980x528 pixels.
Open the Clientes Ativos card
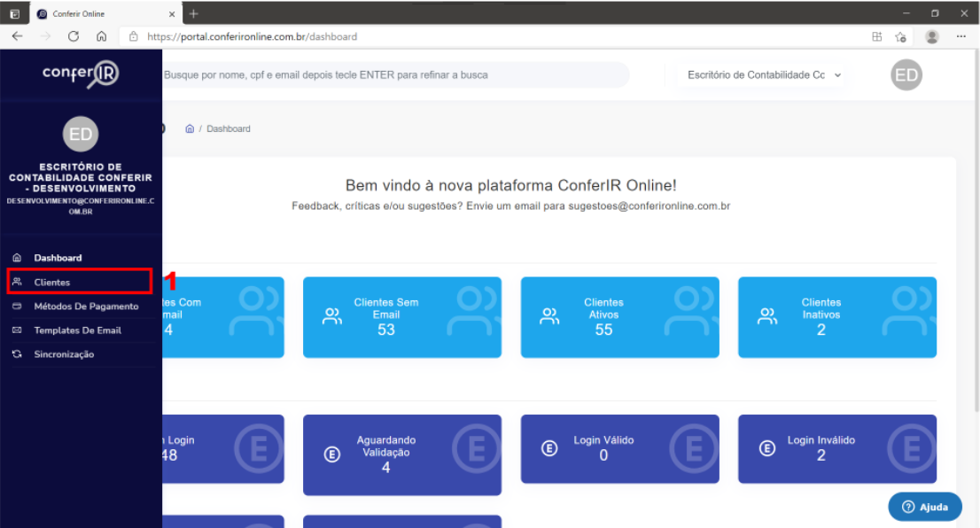pos(619,317)
